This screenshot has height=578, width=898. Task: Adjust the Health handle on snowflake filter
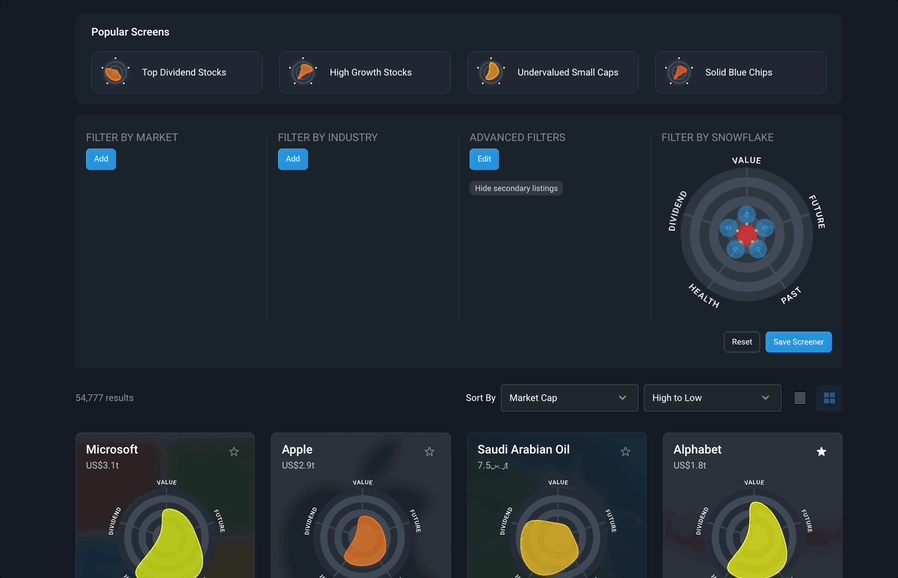point(735,249)
